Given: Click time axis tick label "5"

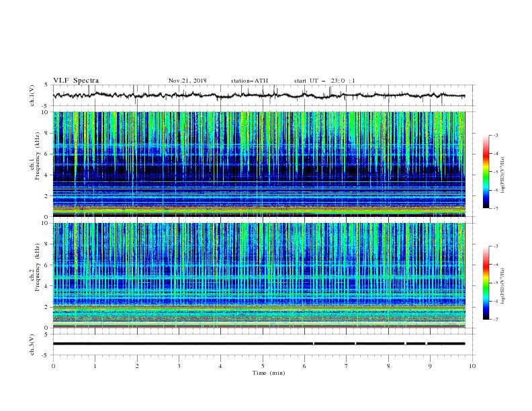Looking at the screenshot, I should pos(263,366).
